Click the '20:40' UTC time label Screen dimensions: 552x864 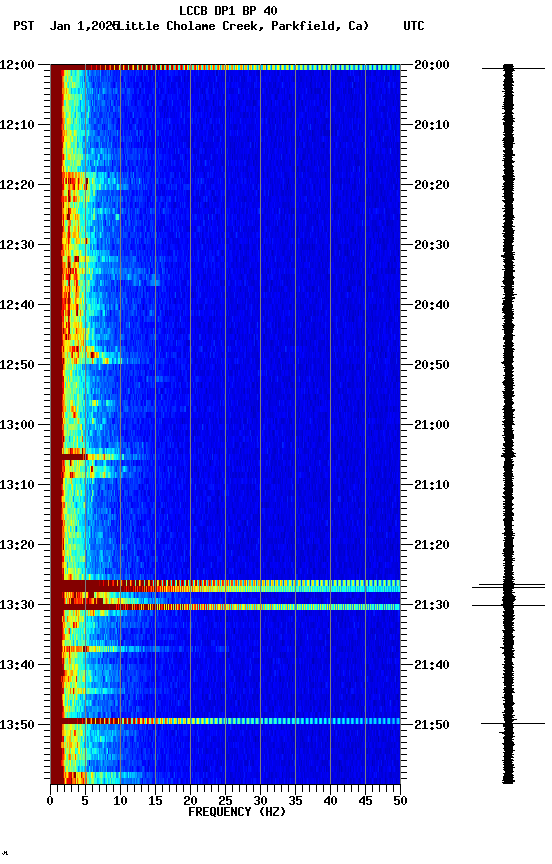coord(432,305)
